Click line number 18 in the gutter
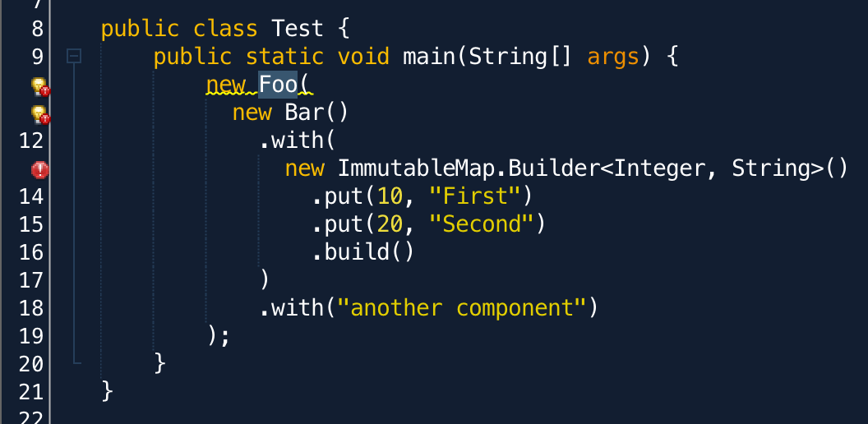The height and width of the screenshot is (424, 868). (31, 308)
